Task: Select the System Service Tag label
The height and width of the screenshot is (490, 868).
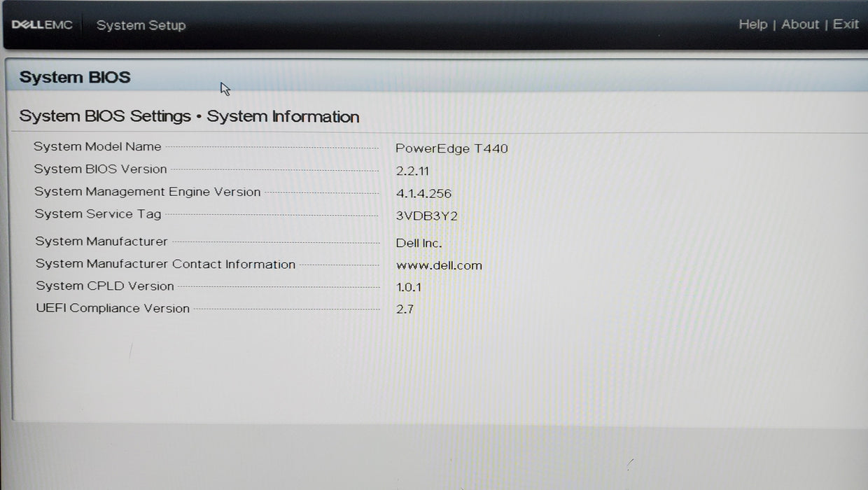Action: pos(98,214)
